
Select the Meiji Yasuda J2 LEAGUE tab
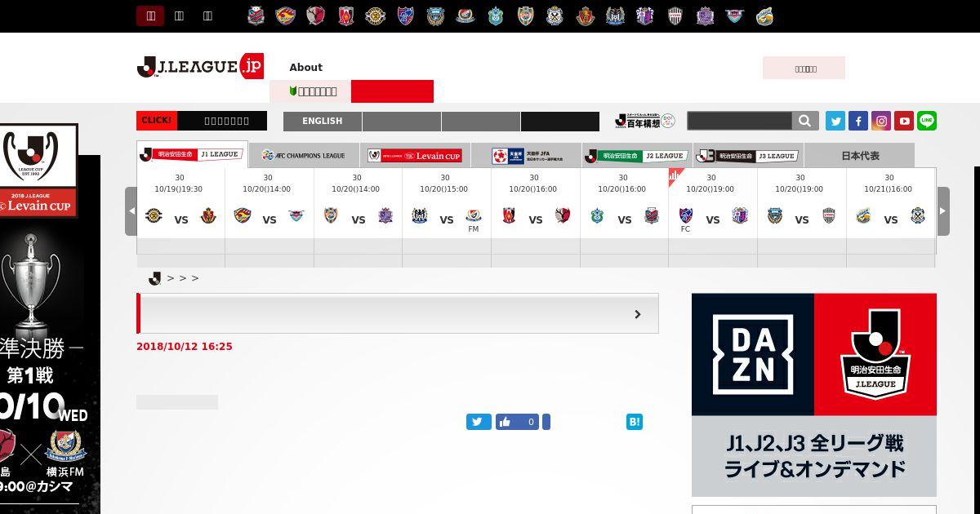point(637,155)
